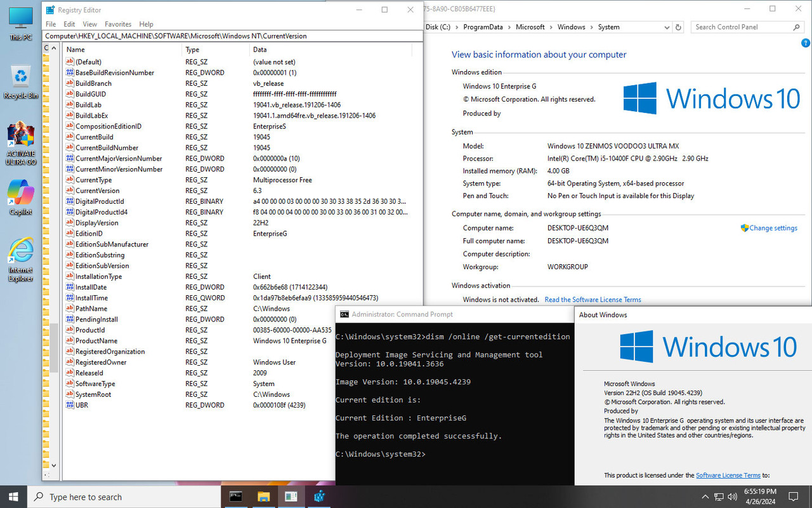Click the ProgramData breadcrumb segment

pos(483,27)
